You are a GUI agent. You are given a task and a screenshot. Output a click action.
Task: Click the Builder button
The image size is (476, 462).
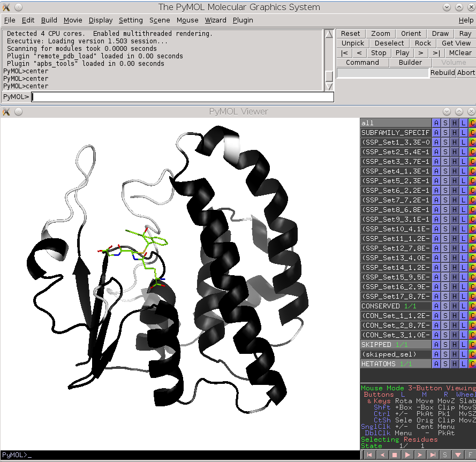[410, 62]
